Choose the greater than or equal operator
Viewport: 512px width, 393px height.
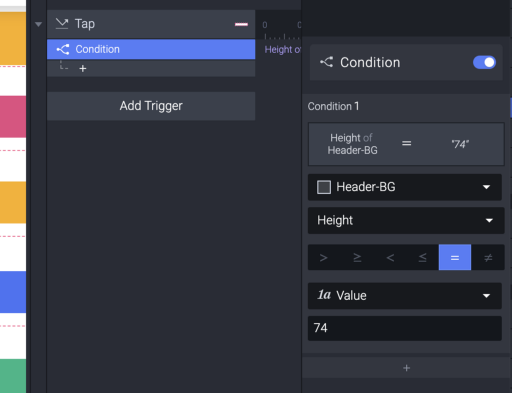coord(357,257)
